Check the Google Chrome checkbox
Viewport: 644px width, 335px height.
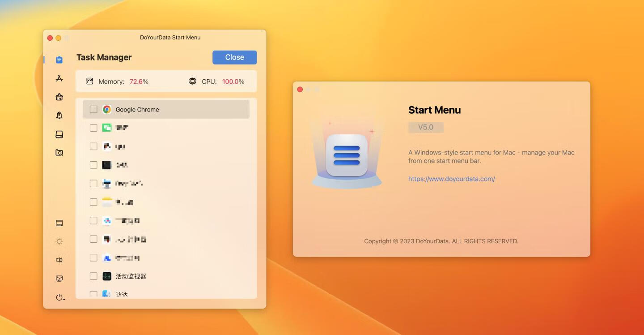click(x=93, y=109)
